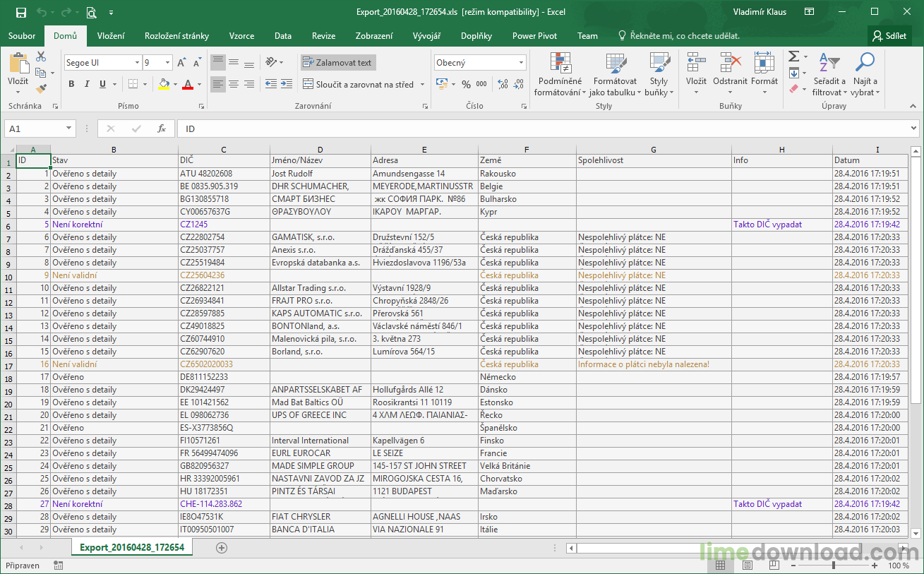Add a new sheet with plus icon
The image size is (924, 574).
tap(222, 548)
